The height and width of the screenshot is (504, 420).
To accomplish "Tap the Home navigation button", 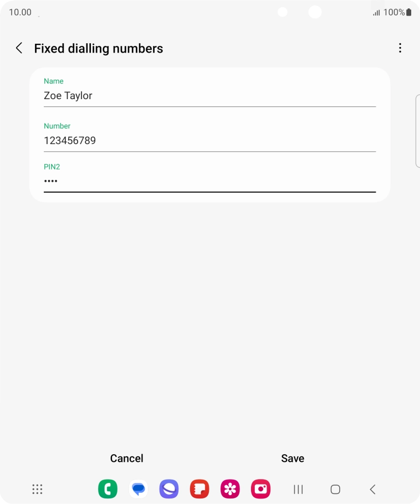I will point(335,489).
